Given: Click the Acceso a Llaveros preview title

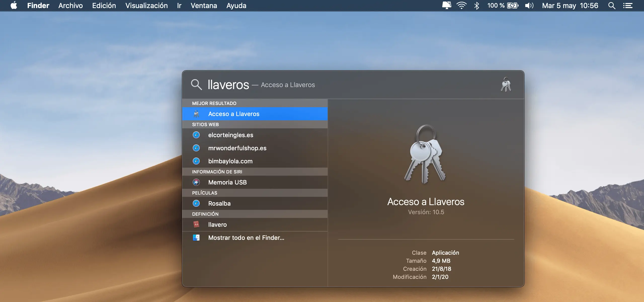Looking at the screenshot, I should point(426,202).
